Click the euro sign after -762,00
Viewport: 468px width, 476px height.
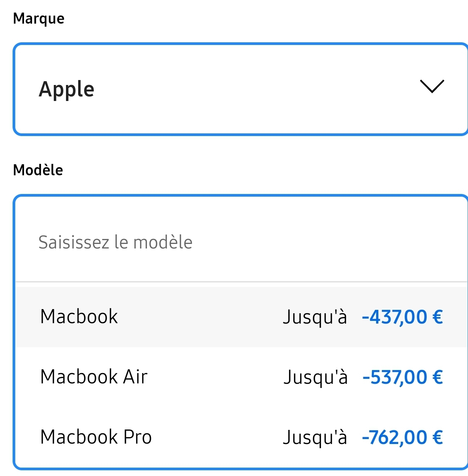pyautogui.click(x=437, y=438)
